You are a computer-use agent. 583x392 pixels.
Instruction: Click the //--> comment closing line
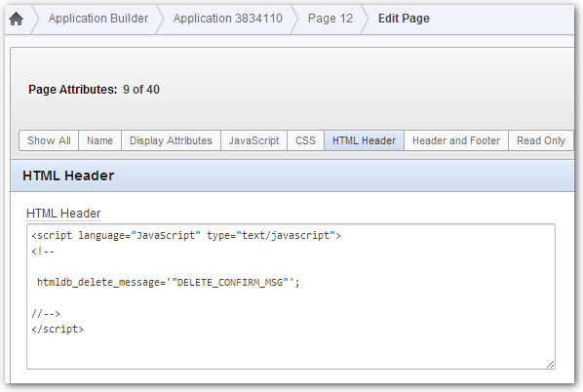click(46, 314)
